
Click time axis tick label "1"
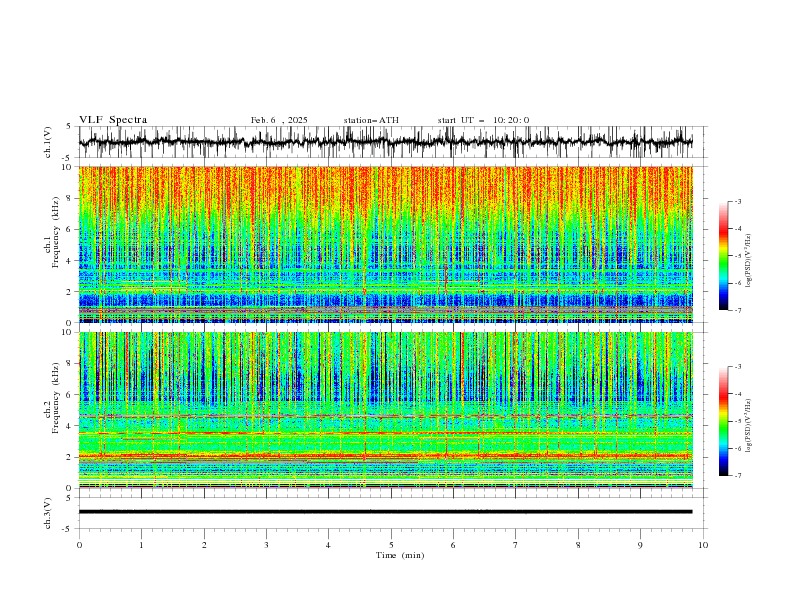coord(141,545)
